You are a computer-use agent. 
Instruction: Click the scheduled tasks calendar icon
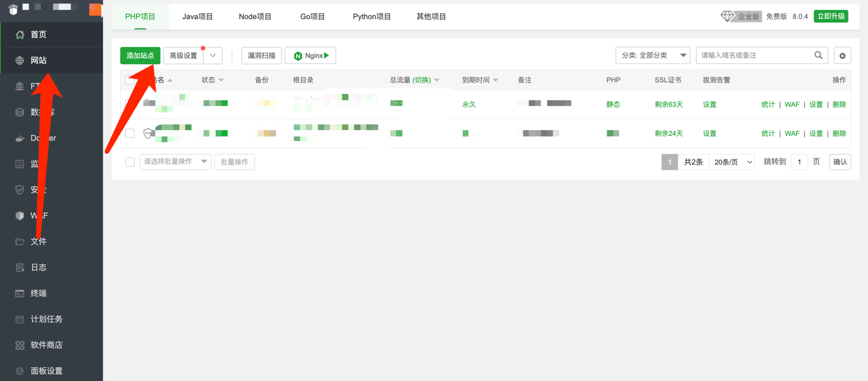(x=20, y=319)
